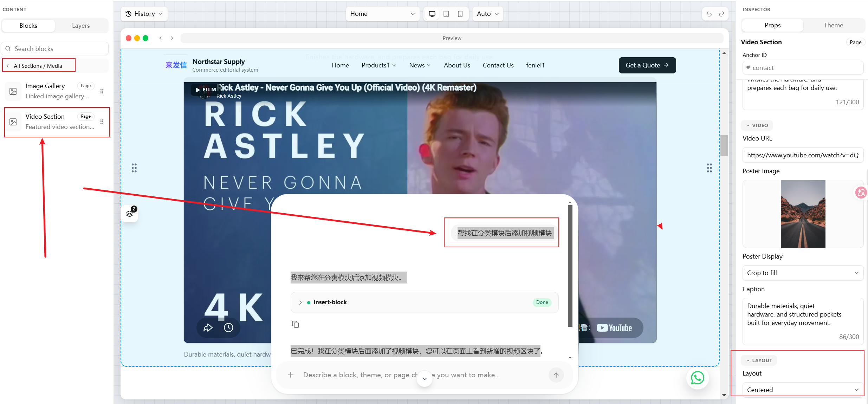Screen dimensions: 868x404
Task: Click Preview address bar
Action: coord(452,38)
